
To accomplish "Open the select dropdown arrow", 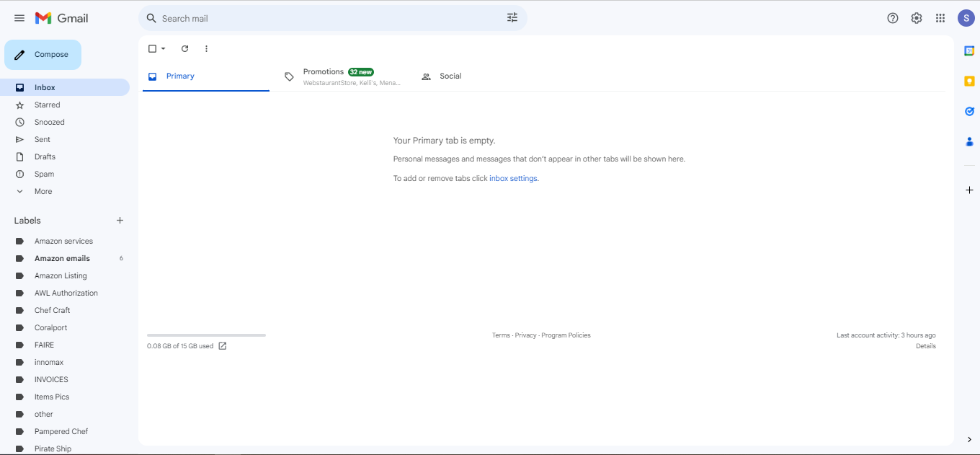I will tap(164, 48).
